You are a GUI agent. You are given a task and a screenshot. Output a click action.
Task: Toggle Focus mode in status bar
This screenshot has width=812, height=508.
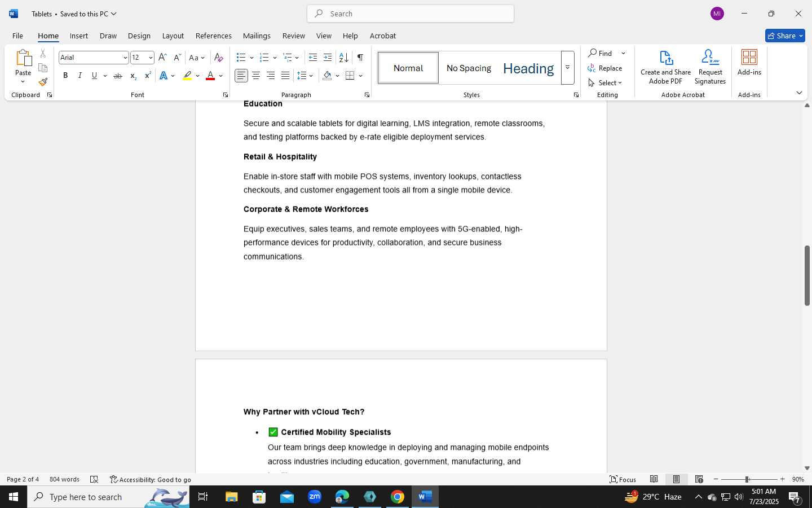coord(623,479)
